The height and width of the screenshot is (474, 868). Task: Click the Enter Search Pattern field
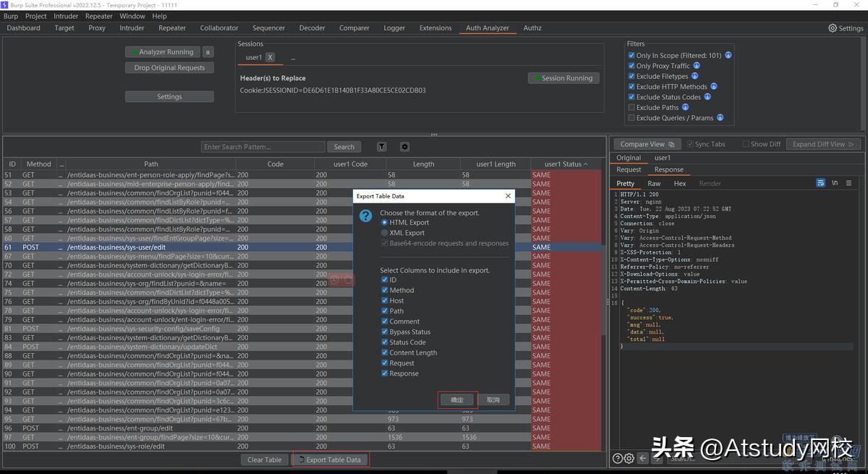click(263, 146)
